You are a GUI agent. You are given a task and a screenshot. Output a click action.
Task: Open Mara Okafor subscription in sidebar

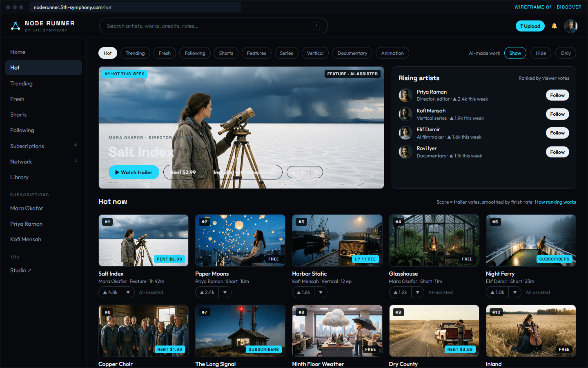point(43,208)
